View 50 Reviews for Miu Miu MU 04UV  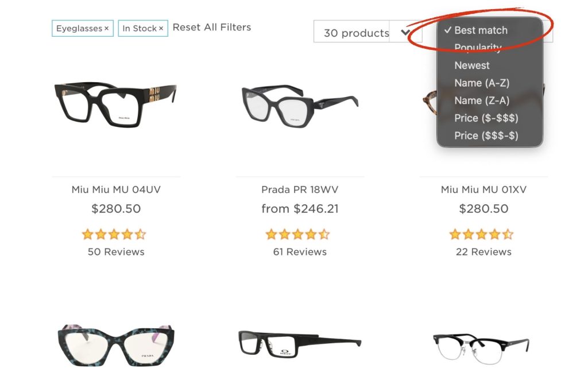point(116,251)
